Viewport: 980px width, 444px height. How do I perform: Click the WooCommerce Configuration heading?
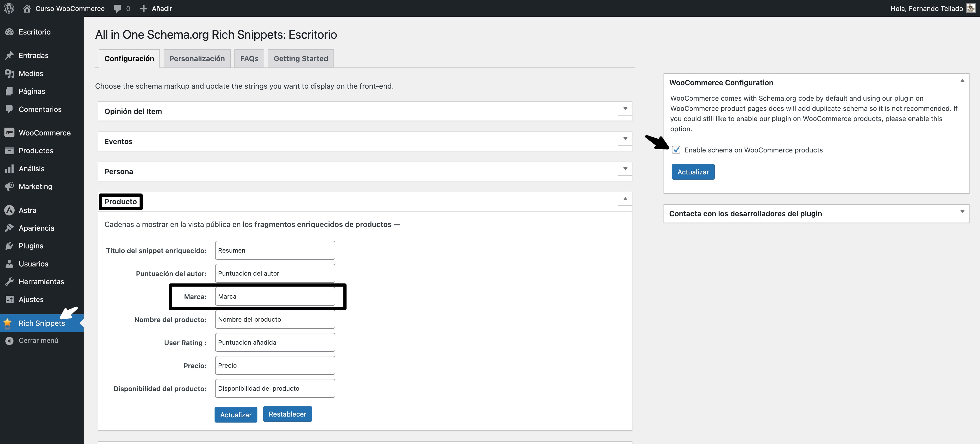pos(721,83)
